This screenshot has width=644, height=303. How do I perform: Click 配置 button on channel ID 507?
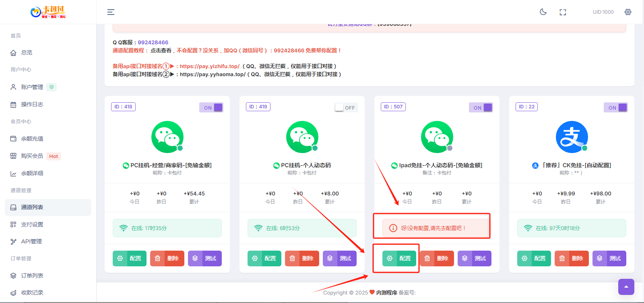(x=399, y=258)
